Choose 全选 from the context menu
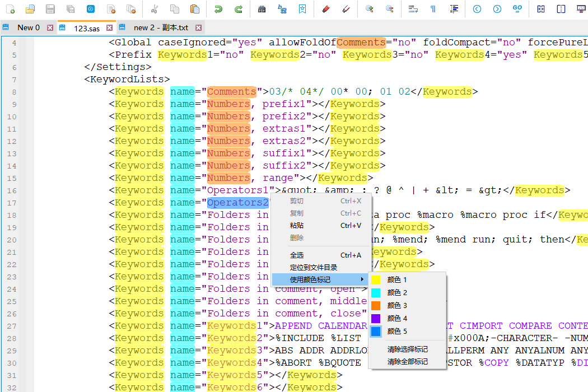Viewport: 588px width, 392px height. tap(322, 255)
